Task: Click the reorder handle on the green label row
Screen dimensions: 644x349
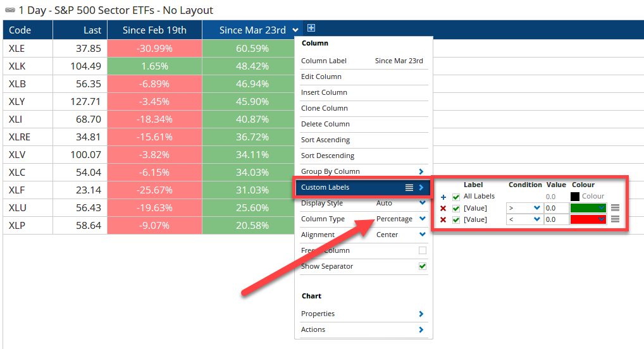Action: click(x=615, y=208)
